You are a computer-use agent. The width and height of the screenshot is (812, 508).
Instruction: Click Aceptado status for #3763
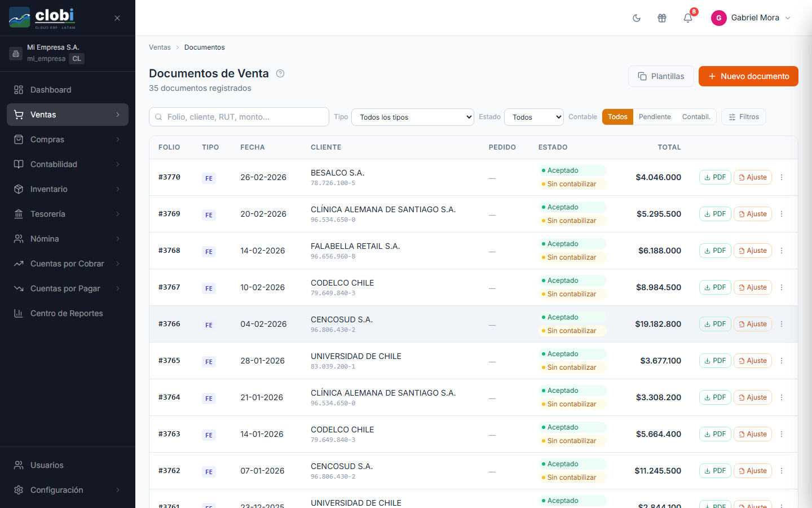click(572, 427)
